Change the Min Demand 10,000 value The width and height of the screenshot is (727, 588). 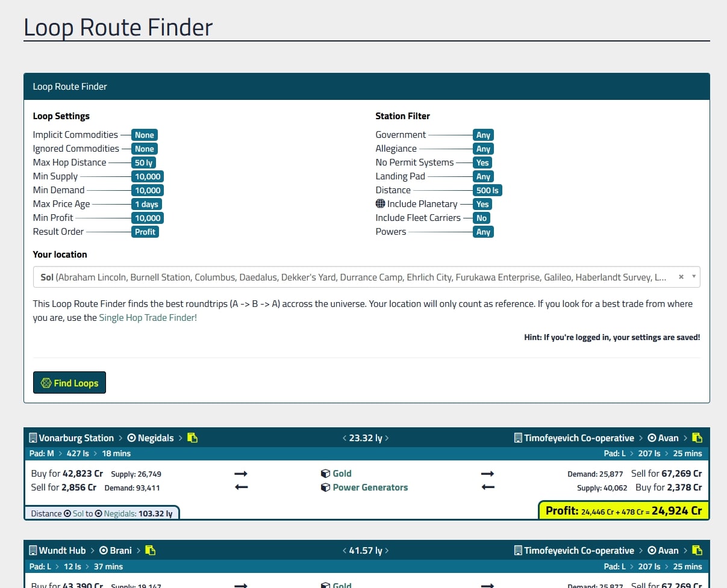[x=148, y=190]
